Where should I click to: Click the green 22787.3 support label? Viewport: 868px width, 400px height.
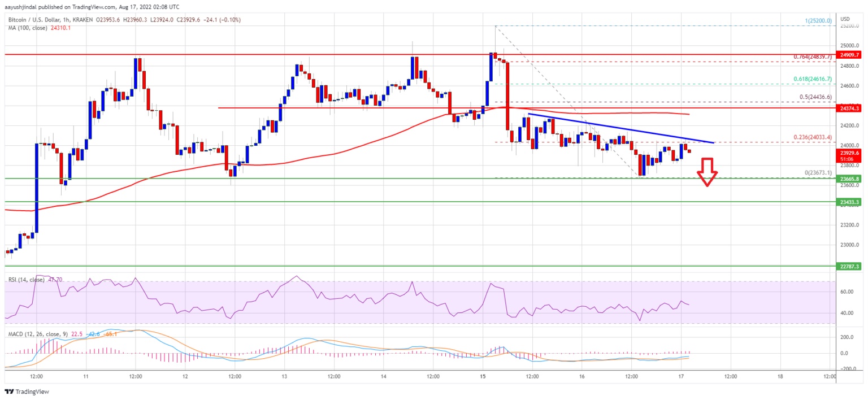[850, 266]
